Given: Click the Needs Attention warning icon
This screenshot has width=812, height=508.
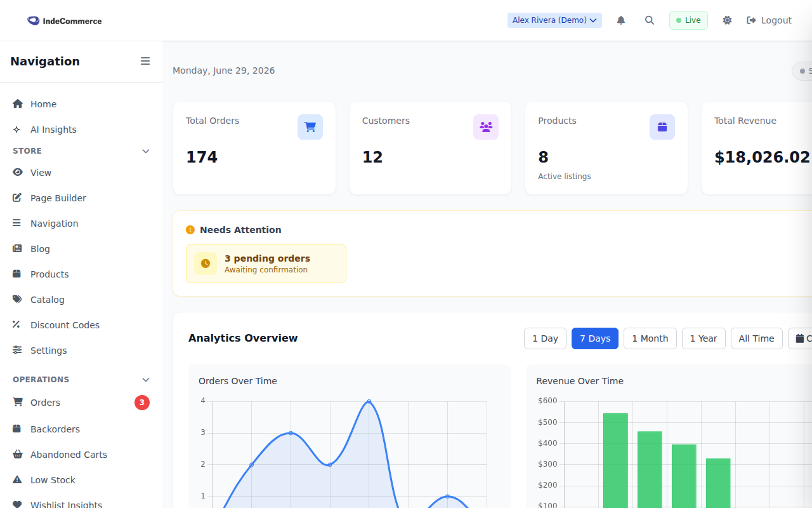Looking at the screenshot, I should point(190,230).
